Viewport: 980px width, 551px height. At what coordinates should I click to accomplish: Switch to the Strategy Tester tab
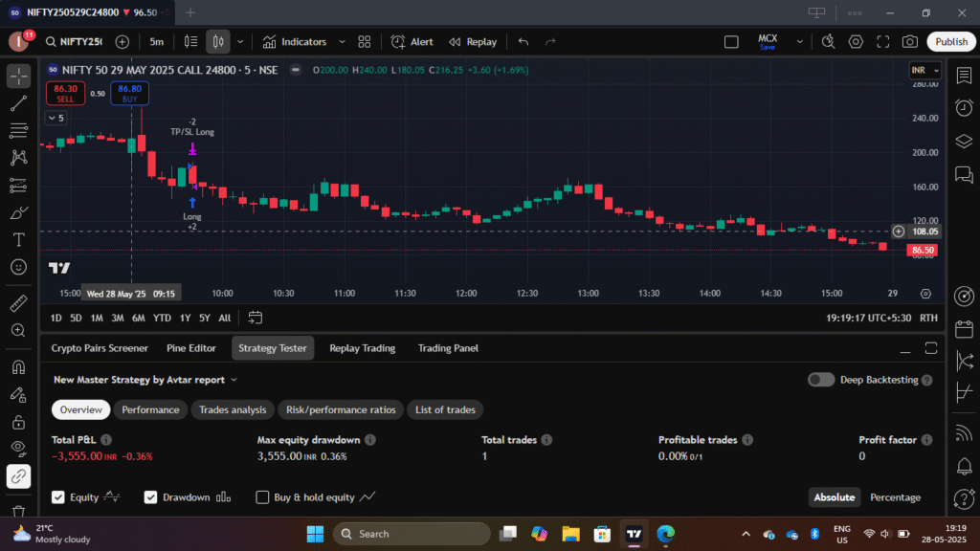coord(273,348)
